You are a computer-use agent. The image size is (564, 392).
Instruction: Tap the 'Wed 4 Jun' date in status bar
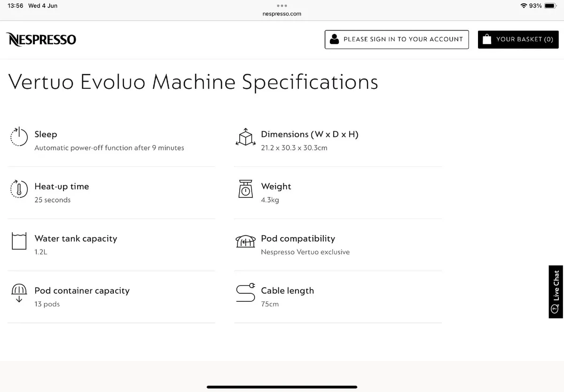(x=43, y=6)
